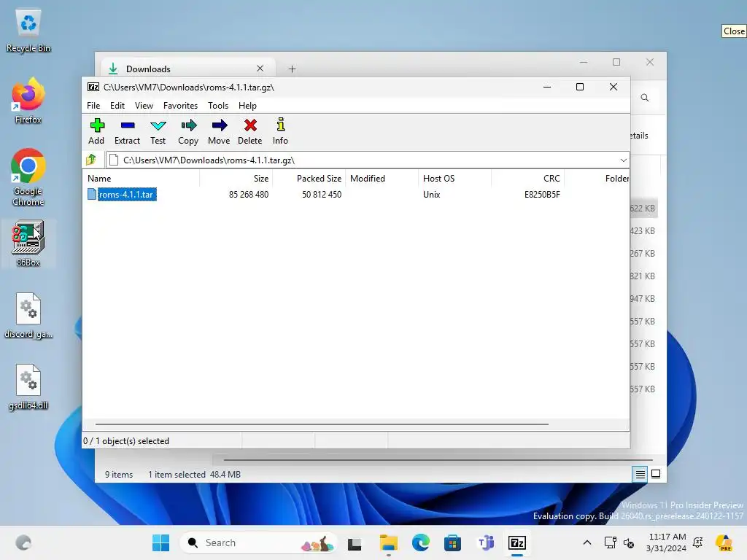Click the Close tooltip button at top right
Viewport: 747px width, 560px height.
click(x=734, y=31)
